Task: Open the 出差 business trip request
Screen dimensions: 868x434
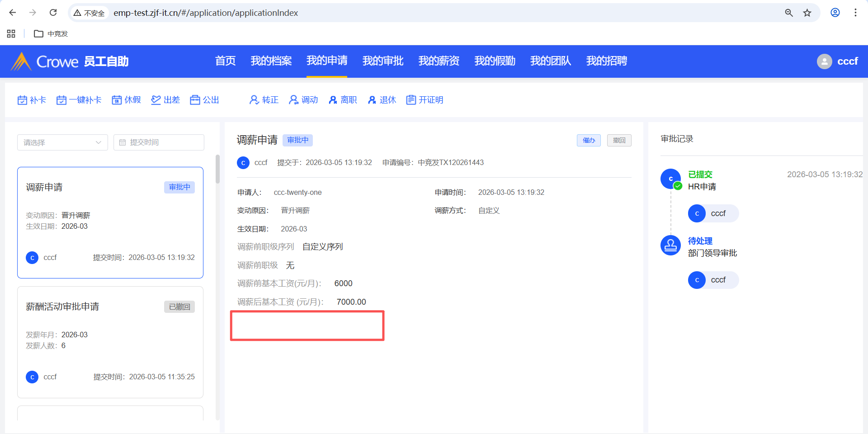Action: [165, 100]
